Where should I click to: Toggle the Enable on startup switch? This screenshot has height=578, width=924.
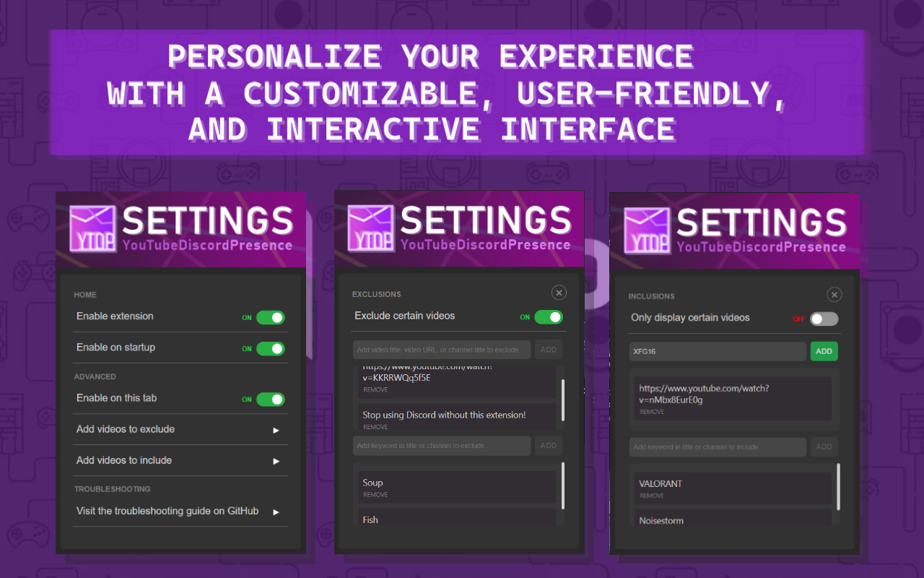click(x=271, y=348)
